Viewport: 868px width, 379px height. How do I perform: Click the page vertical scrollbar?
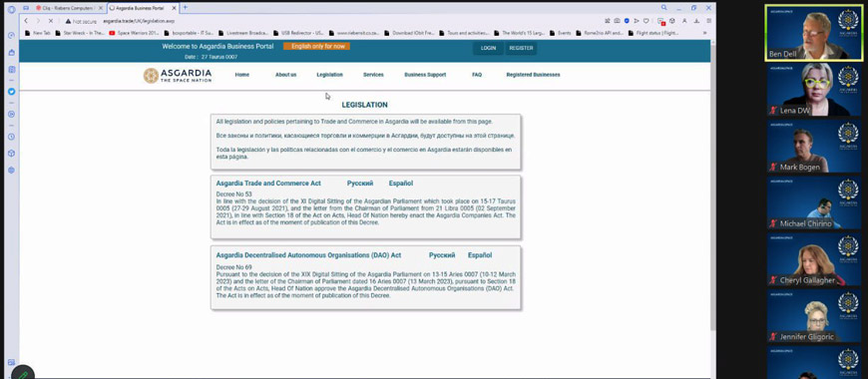pyautogui.click(x=712, y=189)
